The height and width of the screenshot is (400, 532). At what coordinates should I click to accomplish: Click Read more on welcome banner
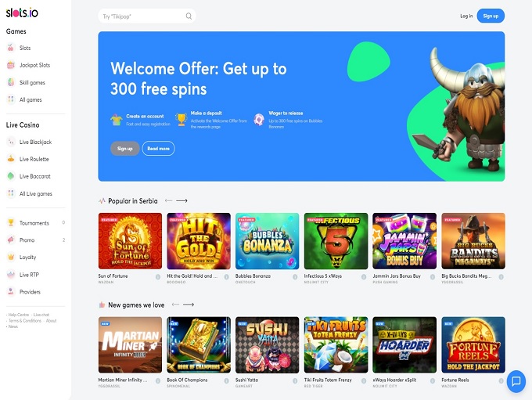[159, 149]
